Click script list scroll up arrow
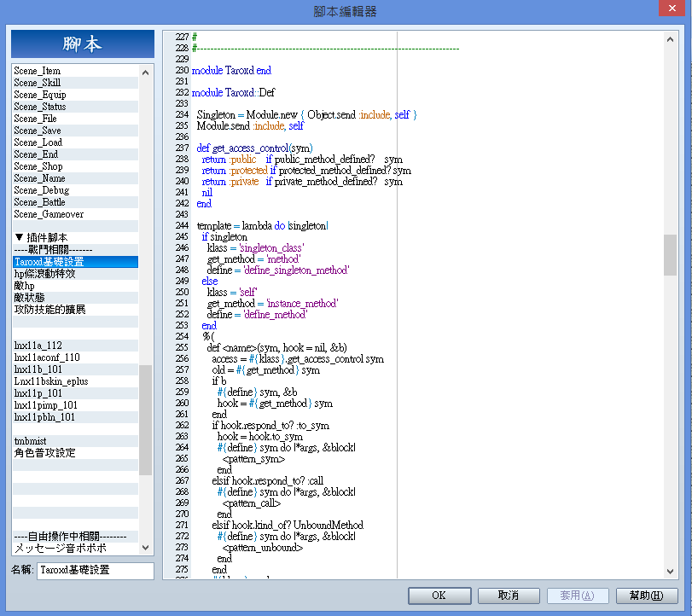The image size is (692, 616). (x=145, y=73)
